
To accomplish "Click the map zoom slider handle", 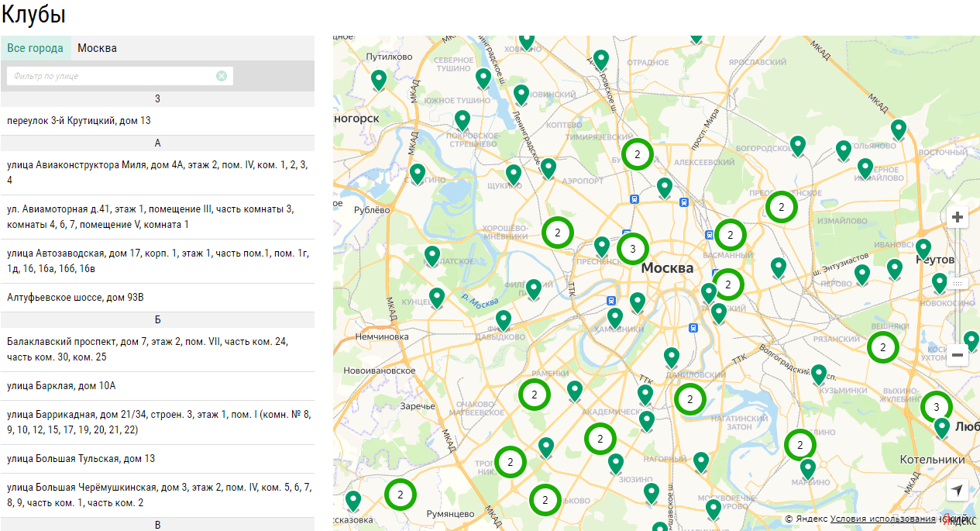I will click(958, 284).
